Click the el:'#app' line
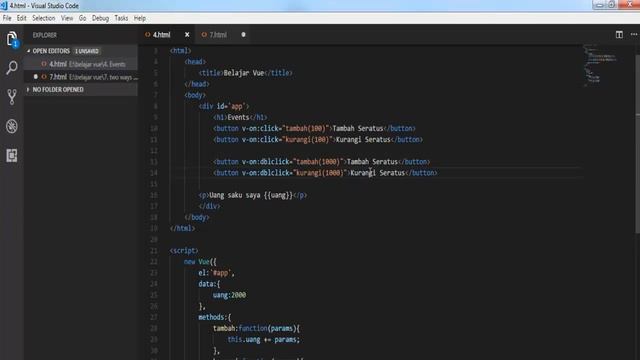Screen dimensions: 640x360 216,273
